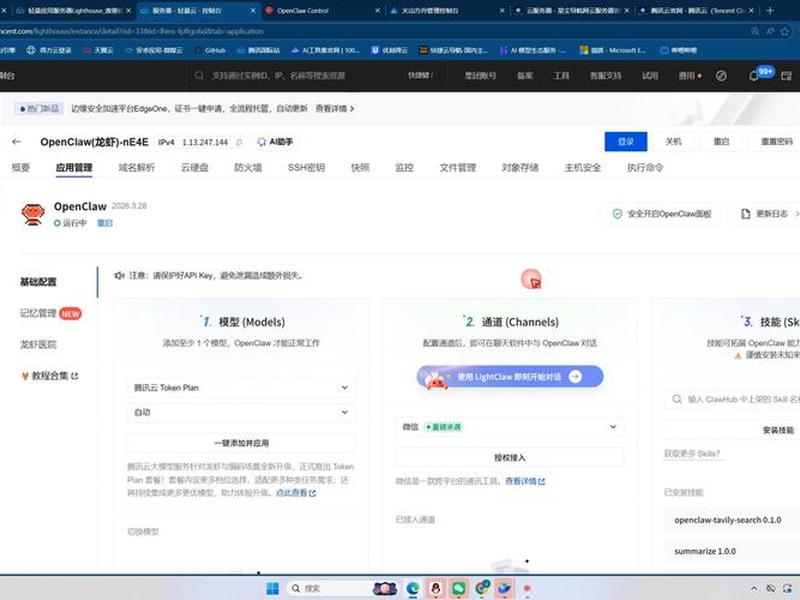Show hidden system tray icons

click(x=754, y=589)
